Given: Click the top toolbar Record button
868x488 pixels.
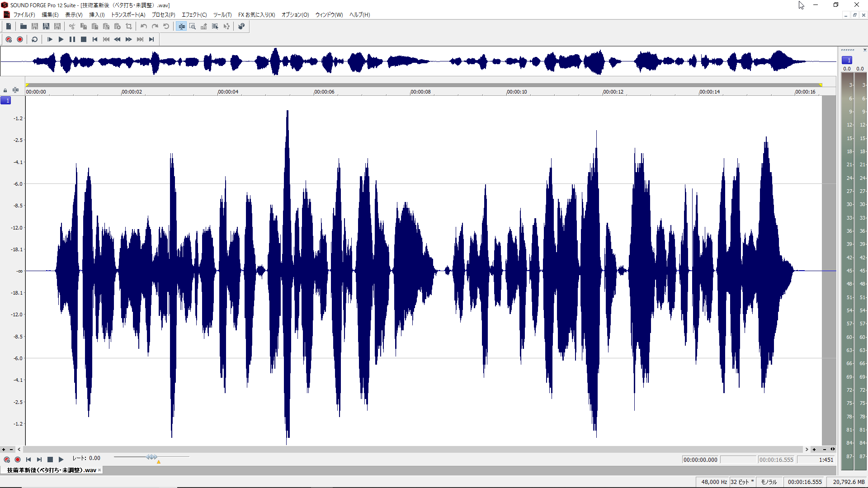Looking at the screenshot, I should click(20, 39).
